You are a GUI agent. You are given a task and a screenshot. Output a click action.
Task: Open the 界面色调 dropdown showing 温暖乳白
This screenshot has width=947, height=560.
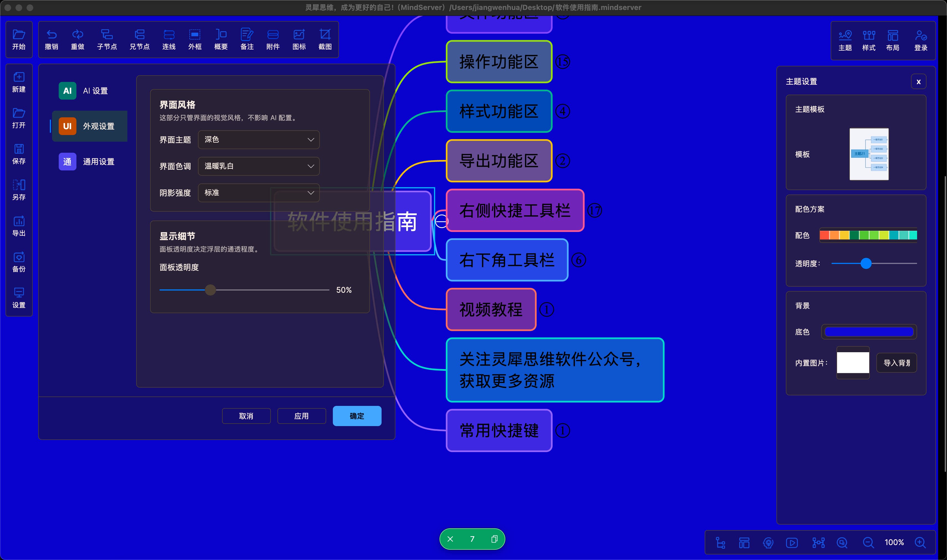tap(259, 166)
